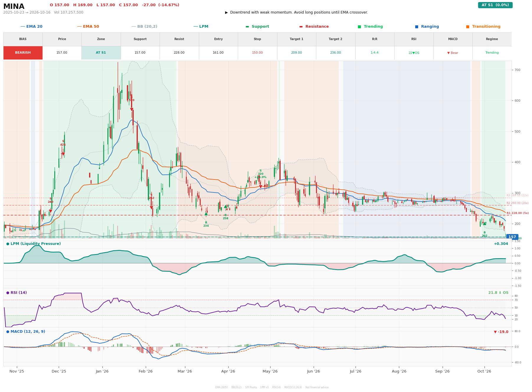Click the Stop value 150.00

tap(257, 53)
